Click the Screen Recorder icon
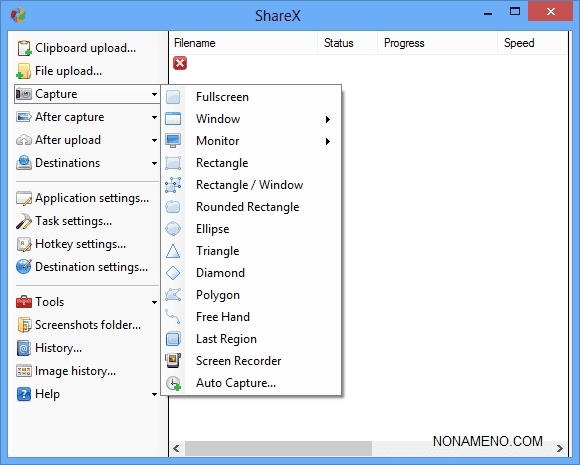Screen dimensions: 580x465 click(x=173, y=361)
